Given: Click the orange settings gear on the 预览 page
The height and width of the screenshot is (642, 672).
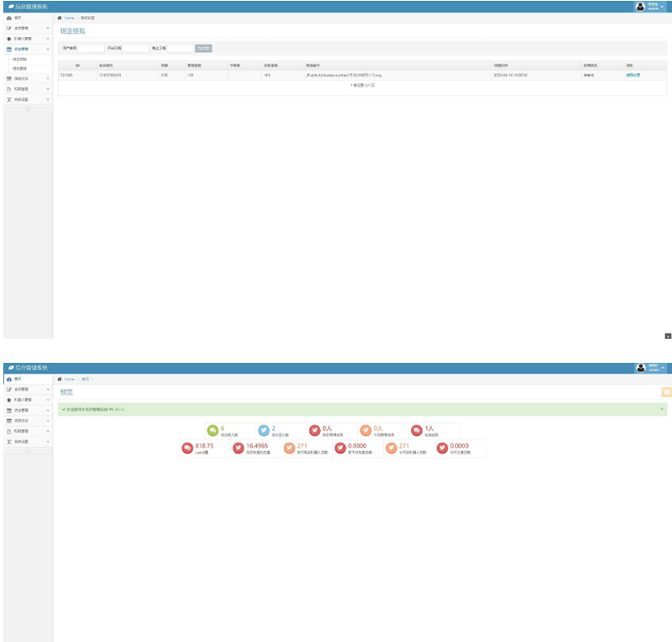Looking at the screenshot, I should (667, 392).
